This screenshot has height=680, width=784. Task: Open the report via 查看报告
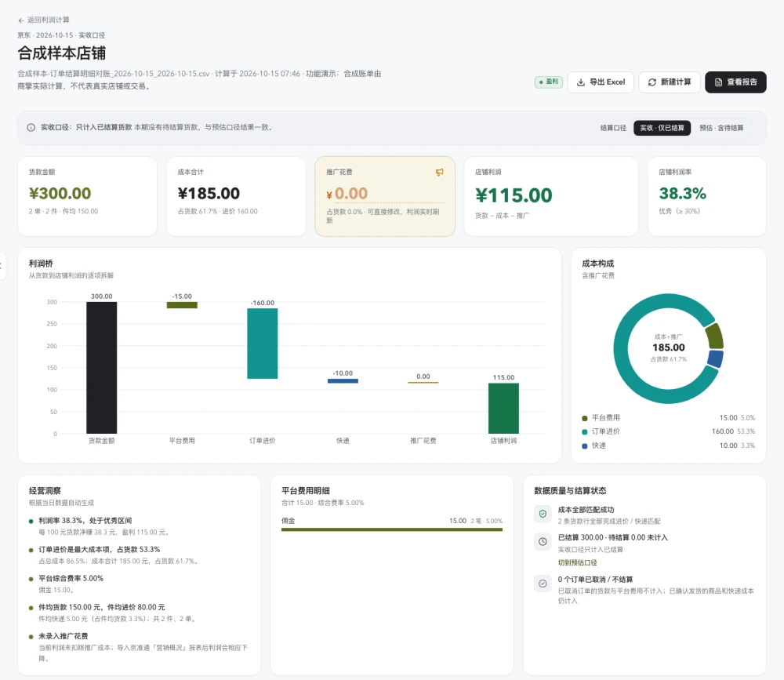pyautogui.click(x=735, y=82)
